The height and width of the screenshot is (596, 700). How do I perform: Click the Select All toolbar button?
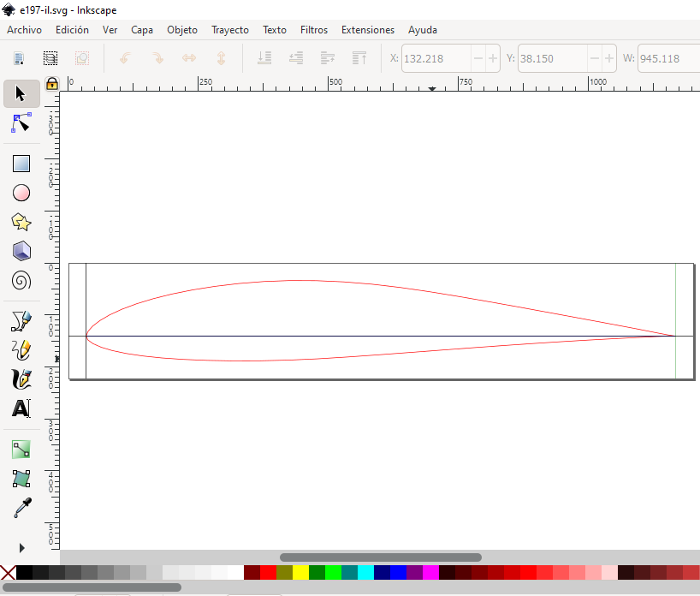point(50,59)
